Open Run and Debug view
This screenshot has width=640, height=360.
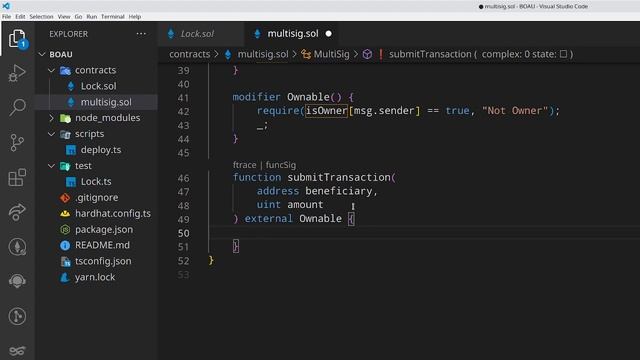[x=17, y=73]
